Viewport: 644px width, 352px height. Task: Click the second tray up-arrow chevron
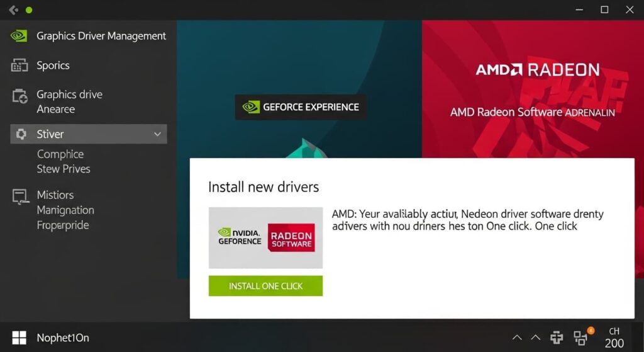[536, 338]
